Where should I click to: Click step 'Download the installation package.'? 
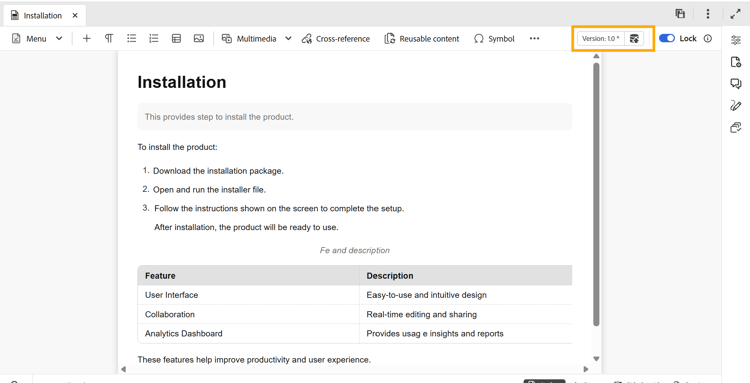pyautogui.click(x=218, y=171)
